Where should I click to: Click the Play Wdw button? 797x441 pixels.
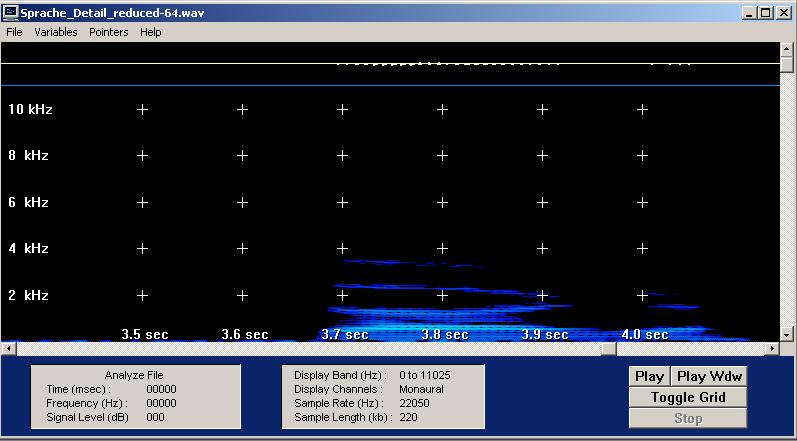point(709,376)
